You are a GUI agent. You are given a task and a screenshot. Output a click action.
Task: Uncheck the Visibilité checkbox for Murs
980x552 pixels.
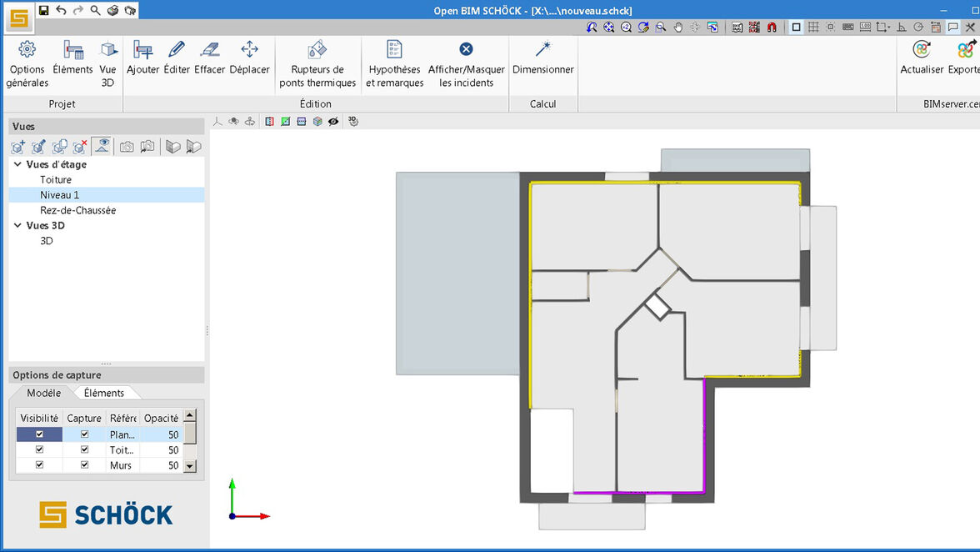click(38, 464)
